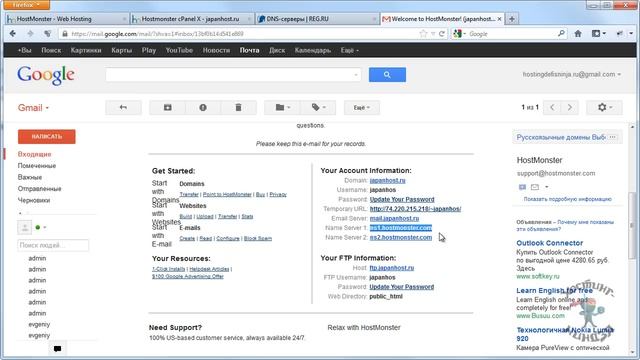Open the Gmail product switcher dropdown
Image resolution: width=640 pixels, height=360 pixels.
point(33,108)
